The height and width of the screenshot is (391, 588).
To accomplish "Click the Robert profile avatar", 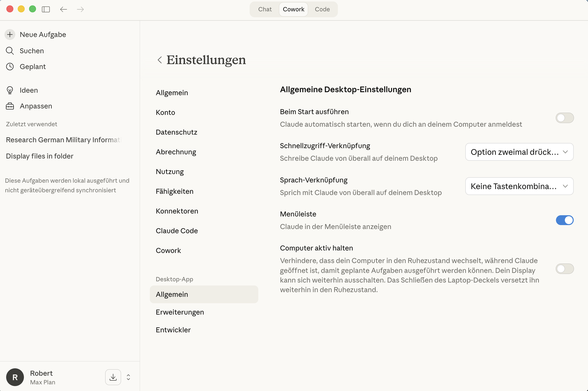I will [x=15, y=377].
